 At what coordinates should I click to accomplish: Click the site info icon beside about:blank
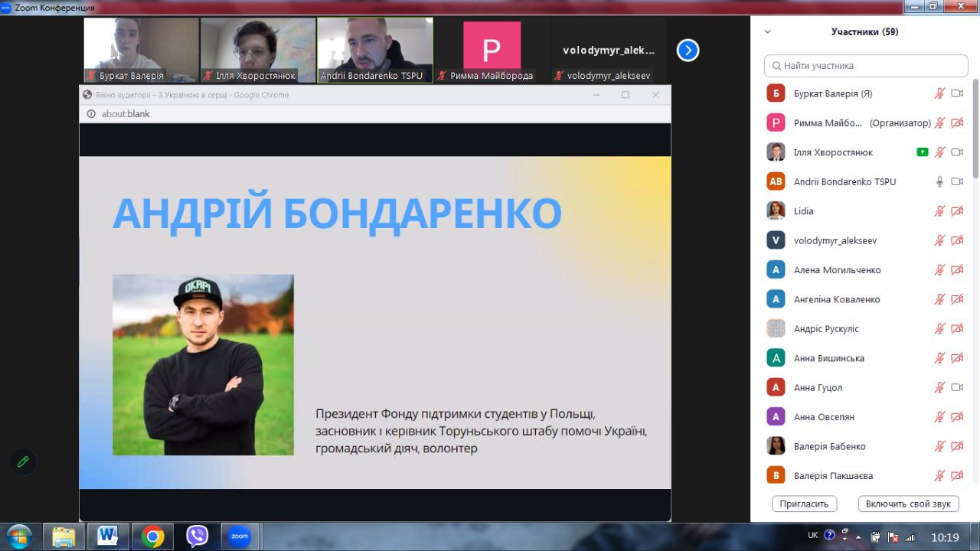(x=91, y=114)
